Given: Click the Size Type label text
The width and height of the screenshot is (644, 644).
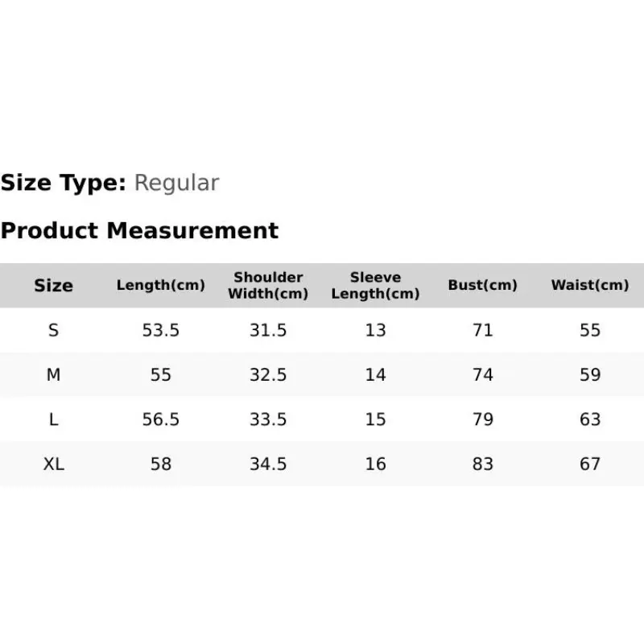Looking at the screenshot, I should (63, 184).
